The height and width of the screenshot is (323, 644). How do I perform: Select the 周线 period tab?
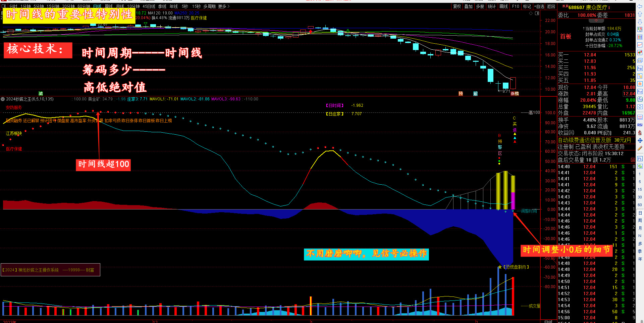(109, 6)
